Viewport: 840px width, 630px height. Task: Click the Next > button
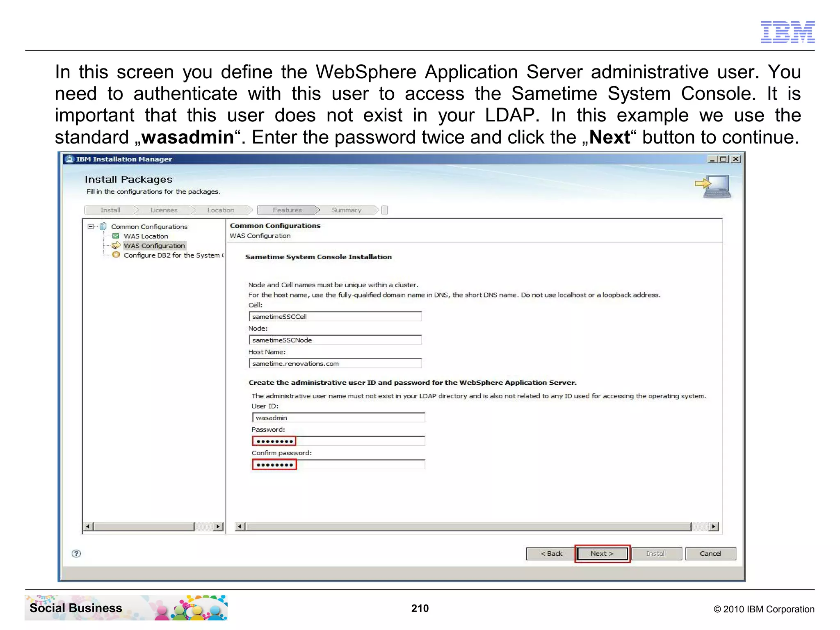tap(602, 553)
